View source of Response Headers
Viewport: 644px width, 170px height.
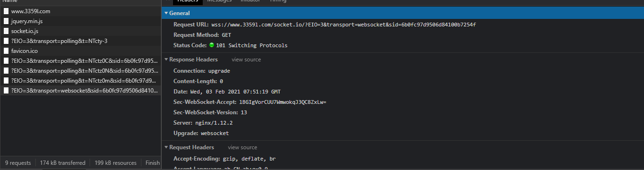click(x=246, y=59)
